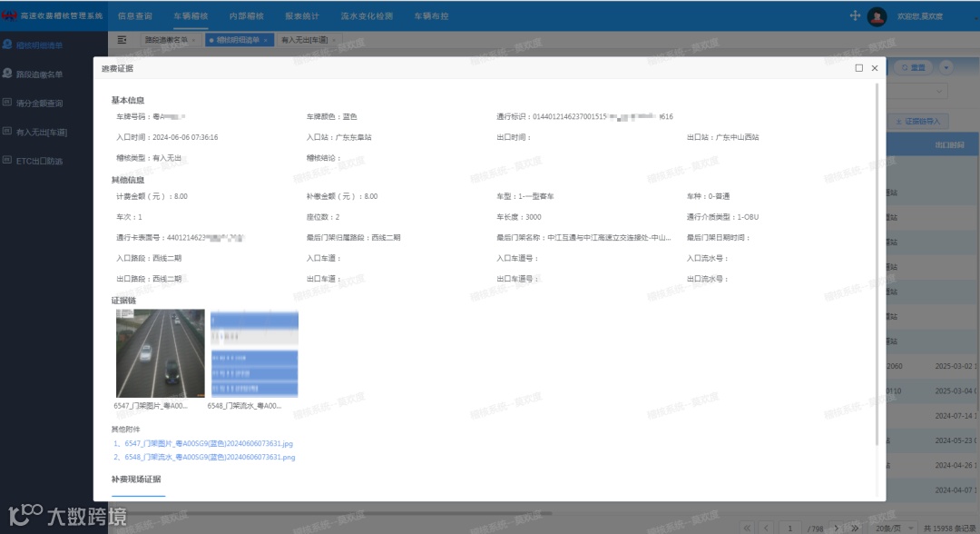Click the 入口时间 value 2024-06-06 07:36:16
Image resolution: width=980 pixels, height=534 pixels.
coord(185,137)
